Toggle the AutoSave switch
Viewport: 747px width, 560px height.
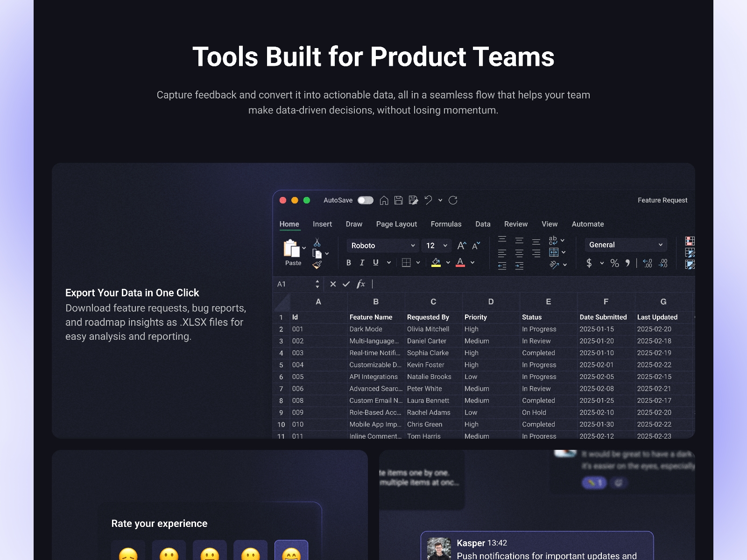(366, 200)
